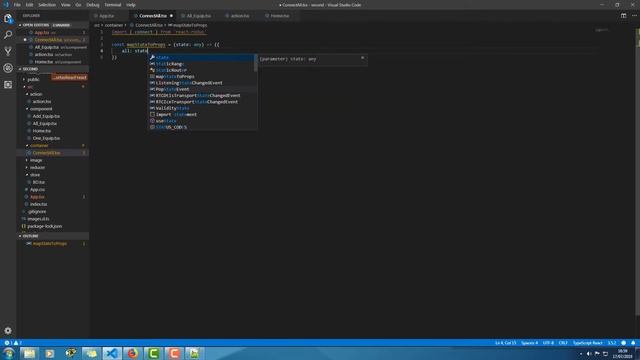Close the suggestion details pane
The width and height of the screenshot is (640, 360).
tap(362, 58)
